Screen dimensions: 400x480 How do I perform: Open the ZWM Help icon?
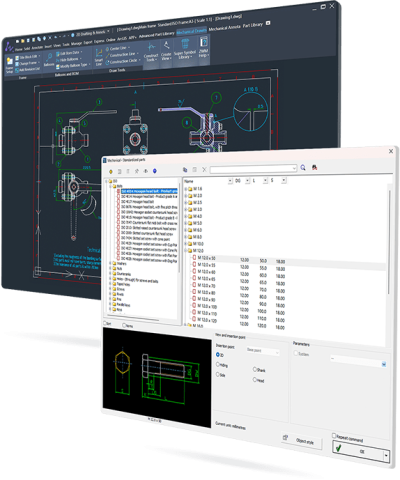click(203, 47)
